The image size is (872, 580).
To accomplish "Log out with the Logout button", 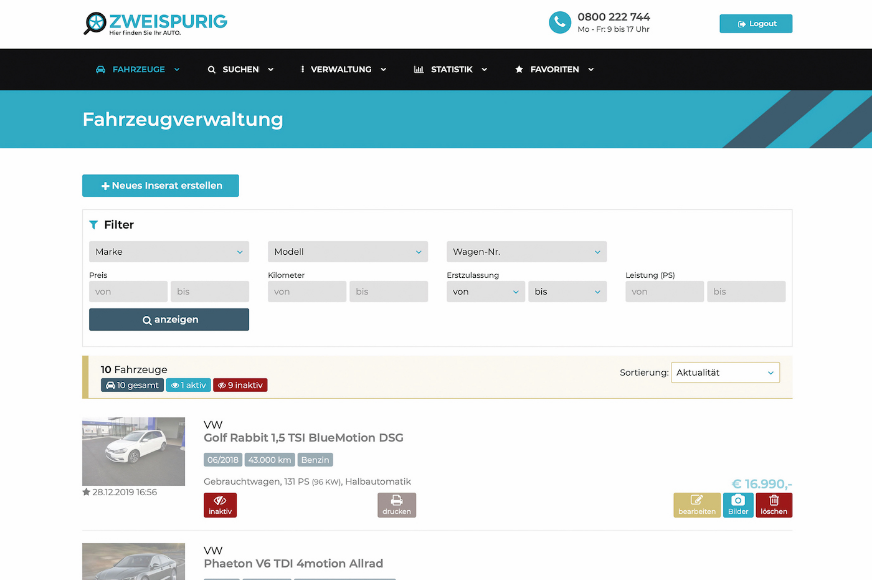I will coord(756,24).
